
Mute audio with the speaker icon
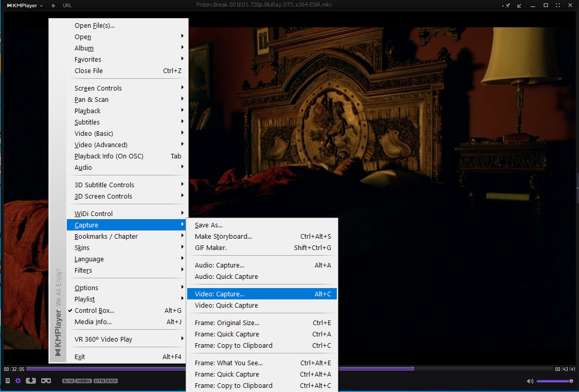pos(530,381)
